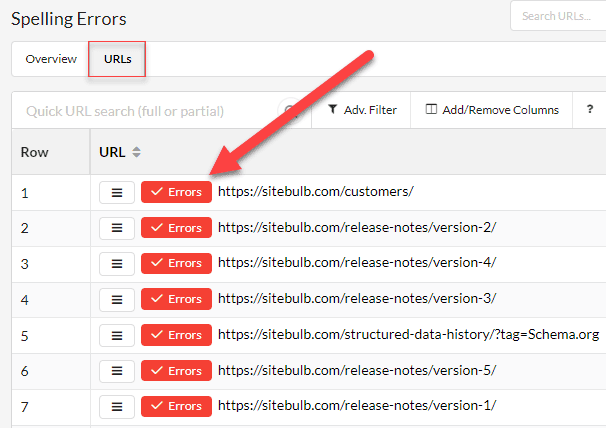Open hamburger menu for version-3 row
Viewport: 606px width, 428px height.
point(117,299)
